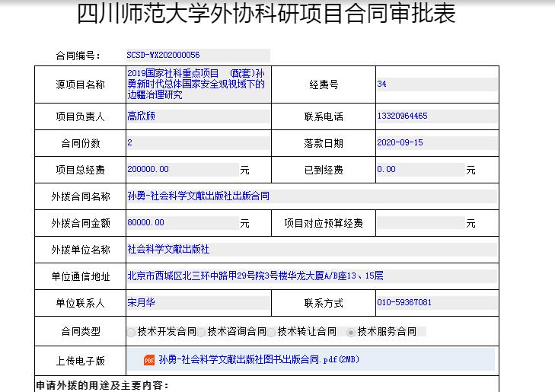The width and height of the screenshot is (555, 392).
Task: Click the 已到经费 field 0.00
Action: (421, 170)
